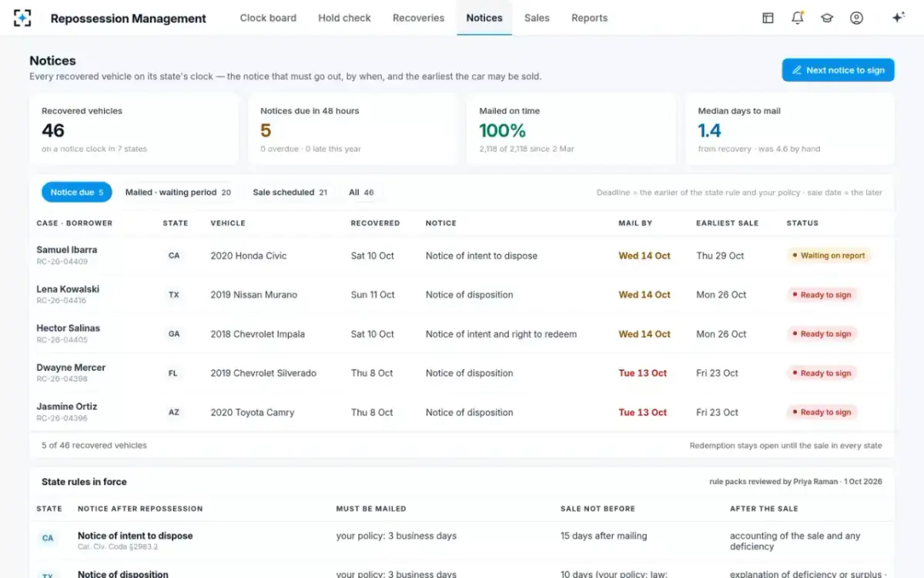This screenshot has height=578, width=924.
Task: Click Ready to sign for Dwayne Mercer
Action: tap(822, 373)
